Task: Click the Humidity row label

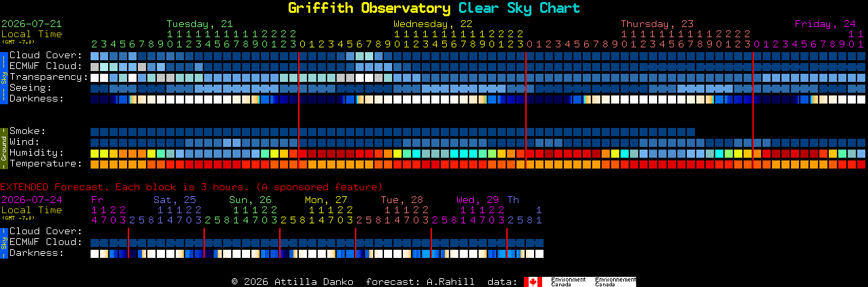Action: click(37, 153)
